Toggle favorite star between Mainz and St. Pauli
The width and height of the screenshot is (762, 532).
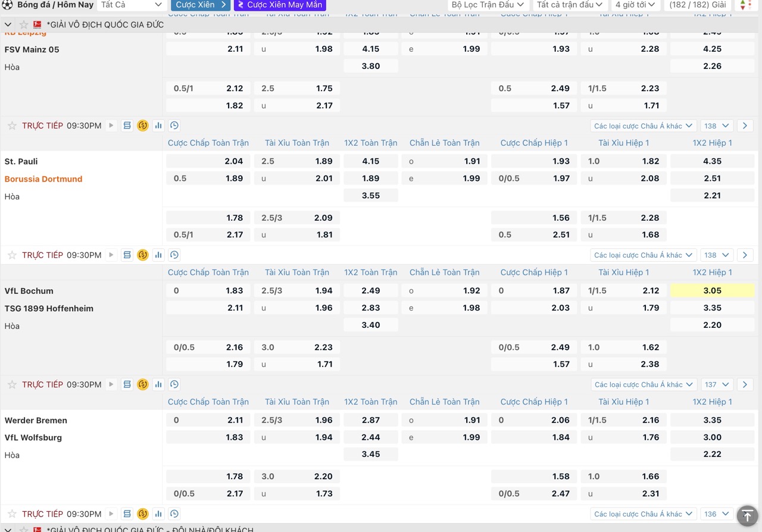point(12,126)
